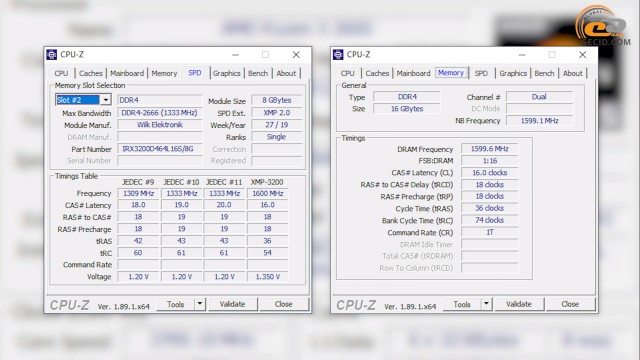Open Bench tab in left window
The image size is (640, 360).
tap(258, 73)
